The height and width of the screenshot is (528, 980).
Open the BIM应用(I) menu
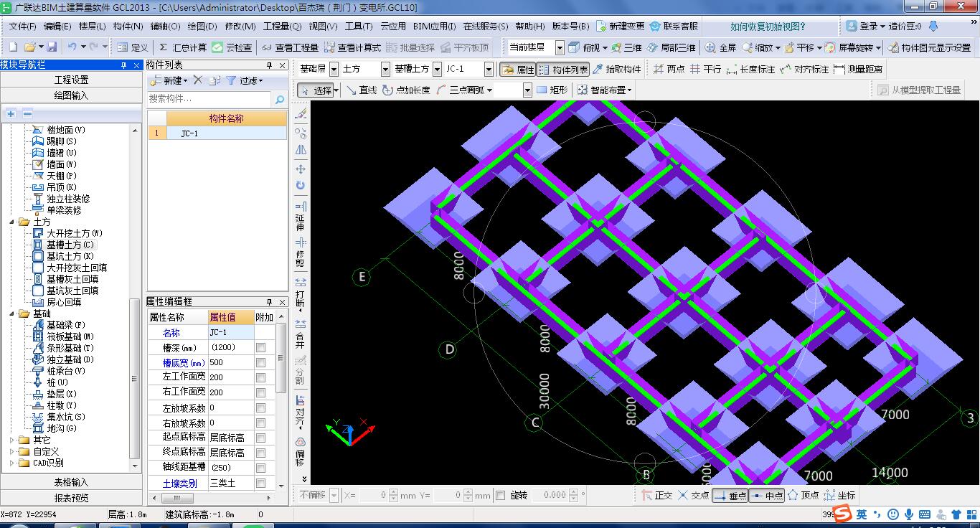tap(433, 26)
